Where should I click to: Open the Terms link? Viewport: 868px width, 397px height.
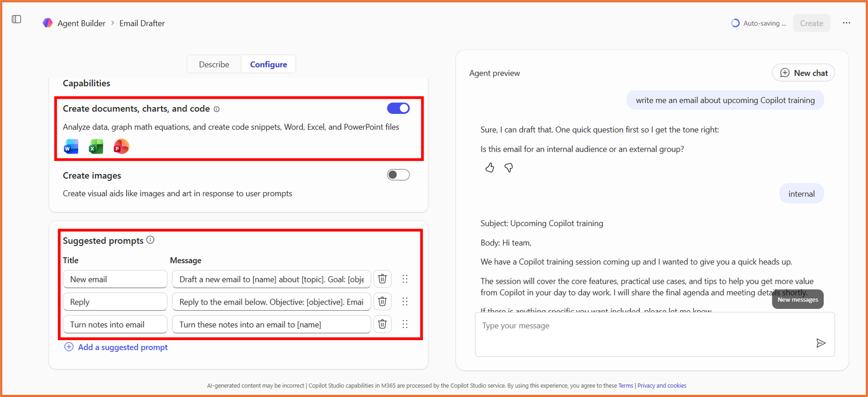click(626, 386)
